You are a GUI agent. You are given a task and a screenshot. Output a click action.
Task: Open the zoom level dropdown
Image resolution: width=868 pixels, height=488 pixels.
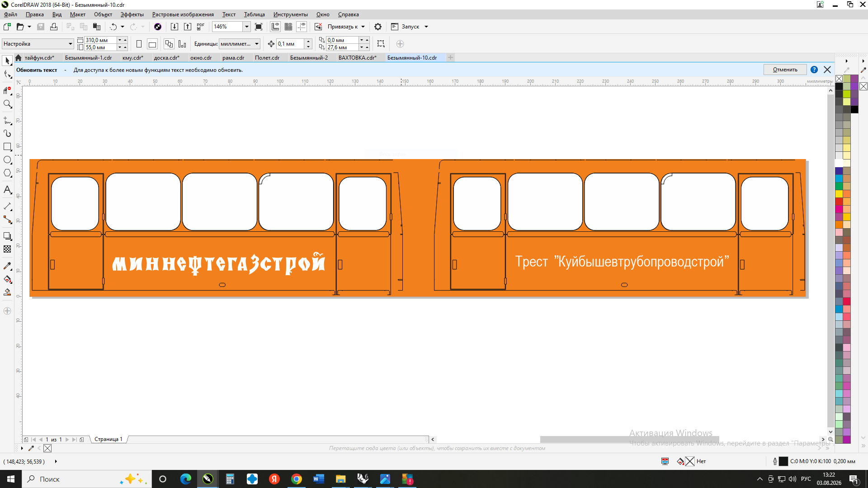[247, 27]
